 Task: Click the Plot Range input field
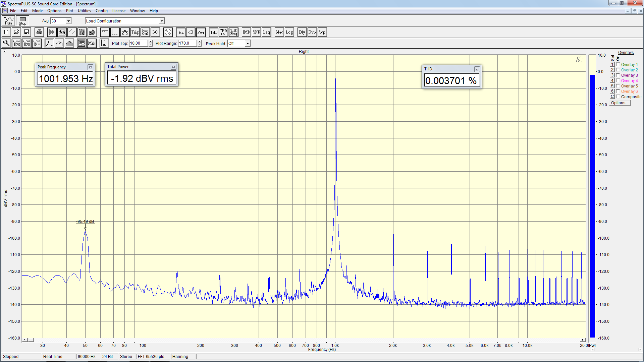tap(187, 43)
